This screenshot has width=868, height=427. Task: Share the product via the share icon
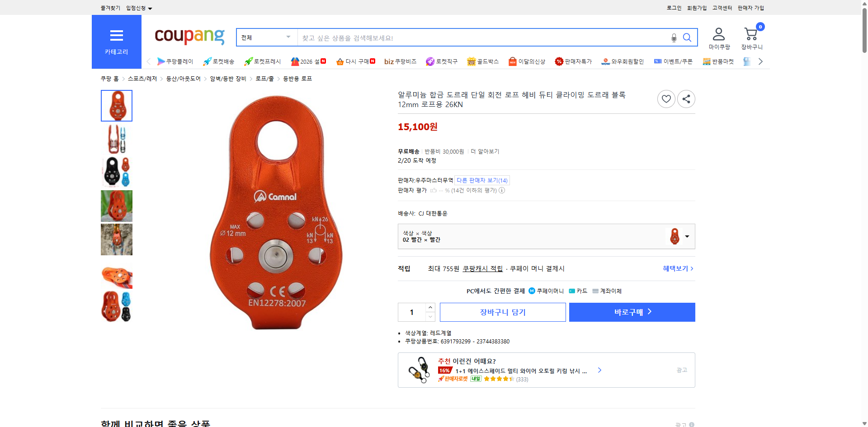[686, 99]
